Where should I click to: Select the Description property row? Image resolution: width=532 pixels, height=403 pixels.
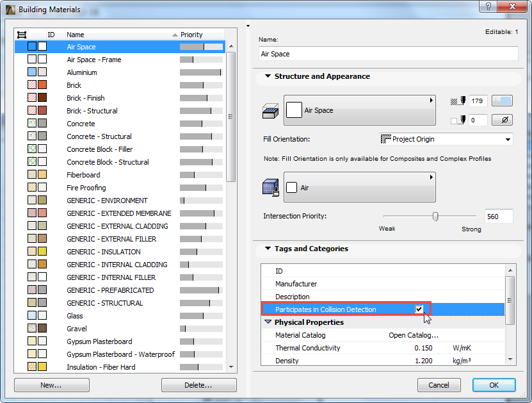(x=383, y=297)
